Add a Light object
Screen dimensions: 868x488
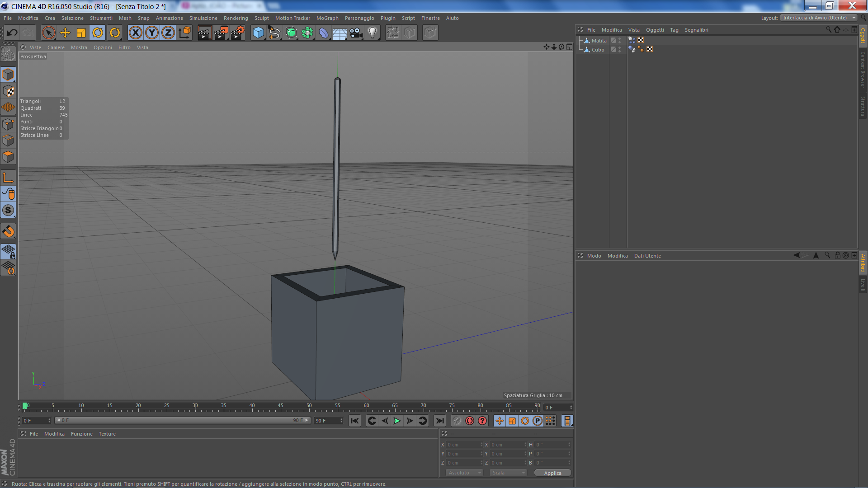click(373, 33)
